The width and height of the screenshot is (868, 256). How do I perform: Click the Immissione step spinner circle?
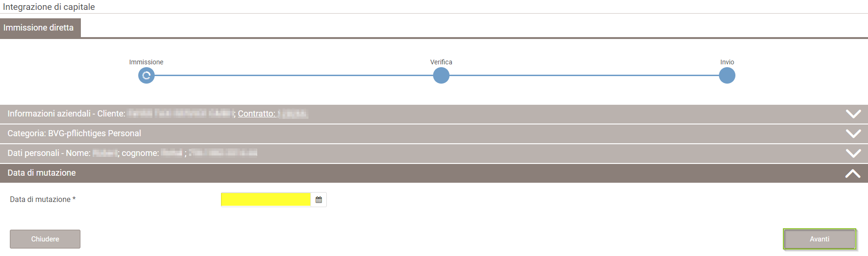(146, 75)
